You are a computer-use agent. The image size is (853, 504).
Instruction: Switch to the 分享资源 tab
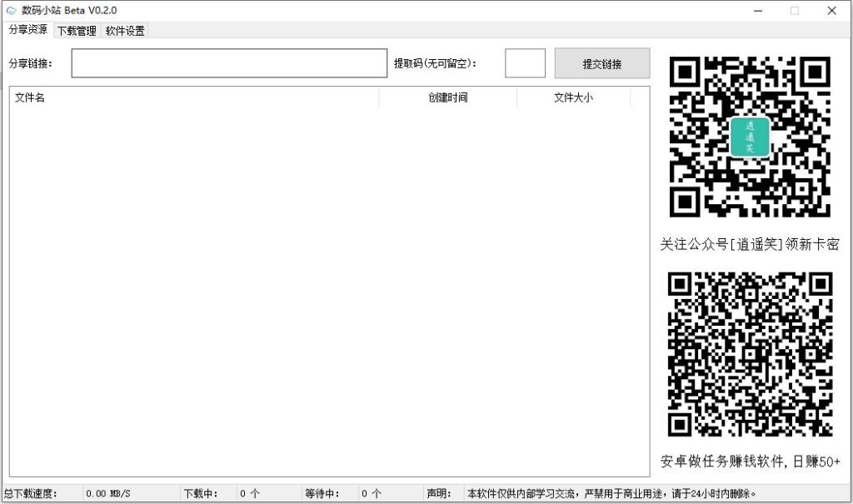click(27, 29)
